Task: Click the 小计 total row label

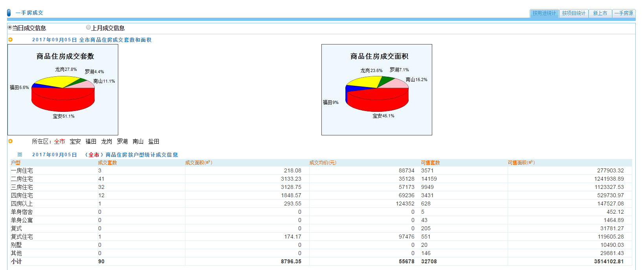Action: point(17,261)
